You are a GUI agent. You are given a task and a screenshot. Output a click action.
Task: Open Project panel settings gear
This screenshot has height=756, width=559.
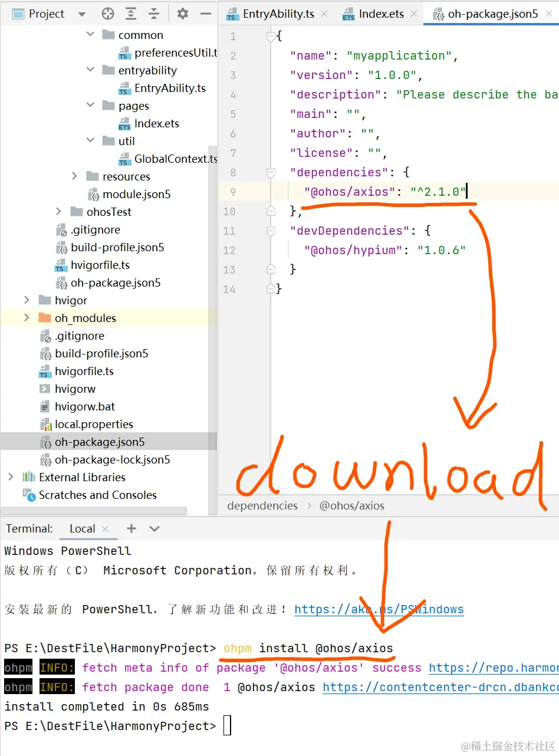[x=183, y=14]
